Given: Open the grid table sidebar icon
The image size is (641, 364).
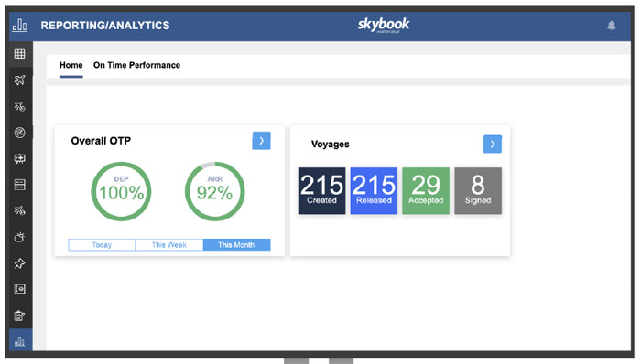Looking at the screenshot, I should [19, 54].
